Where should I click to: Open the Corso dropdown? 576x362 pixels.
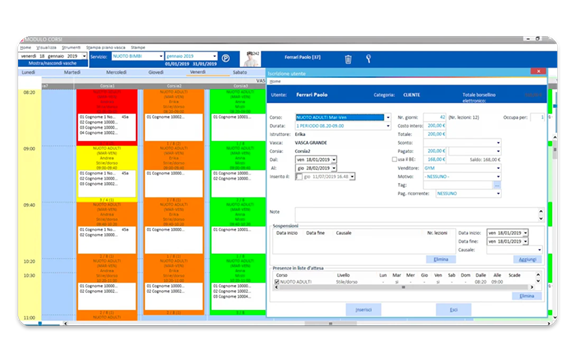(x=388, y=118)
